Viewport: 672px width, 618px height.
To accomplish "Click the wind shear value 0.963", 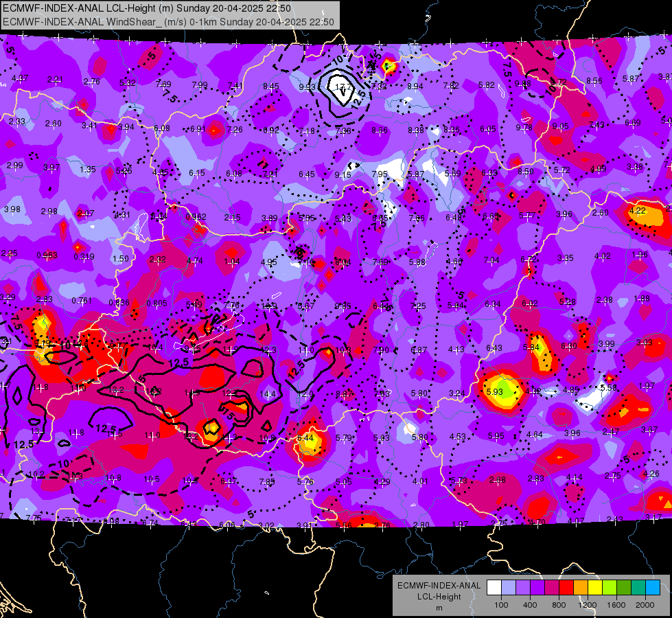I will [x=47, y=255].
